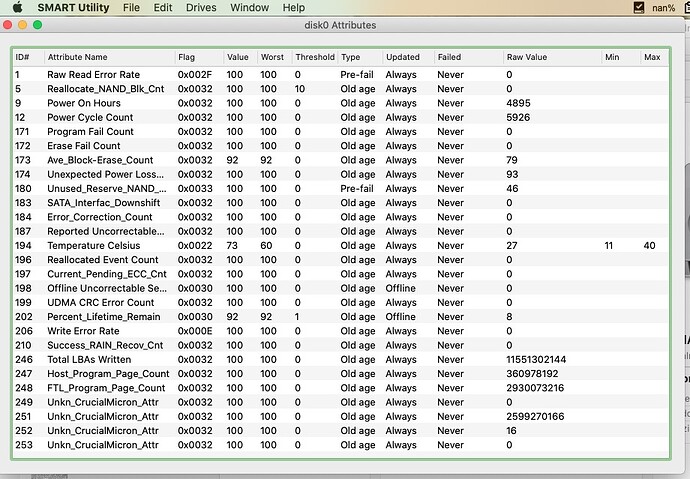690x479 pixels.
Task: Click raw value 16 in row 252
Action: click(x=511, y=431)
